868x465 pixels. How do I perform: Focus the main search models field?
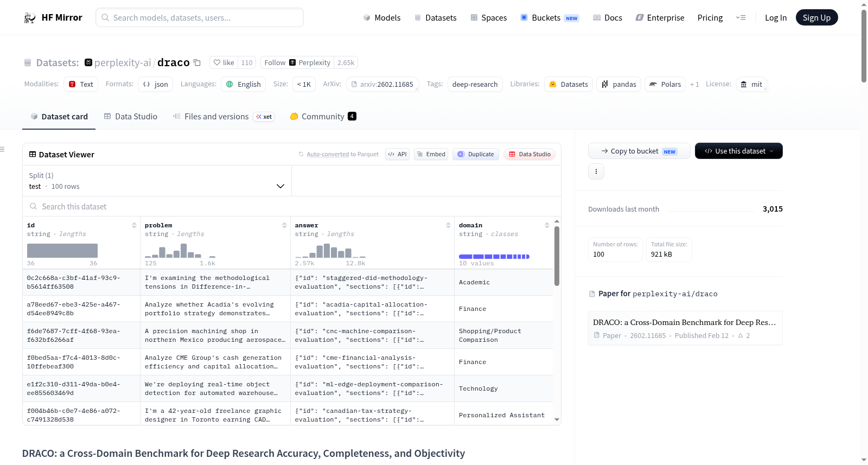pyautogui.click(x=200, y=17)
